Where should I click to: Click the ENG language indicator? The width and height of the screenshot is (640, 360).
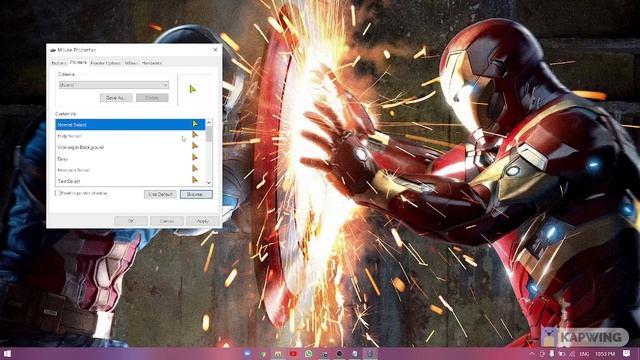[x=584, y=353]
